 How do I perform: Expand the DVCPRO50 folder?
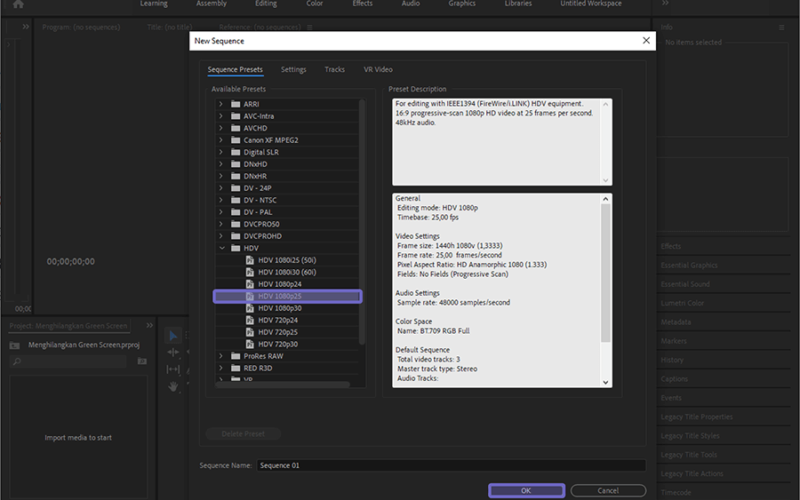221,224
